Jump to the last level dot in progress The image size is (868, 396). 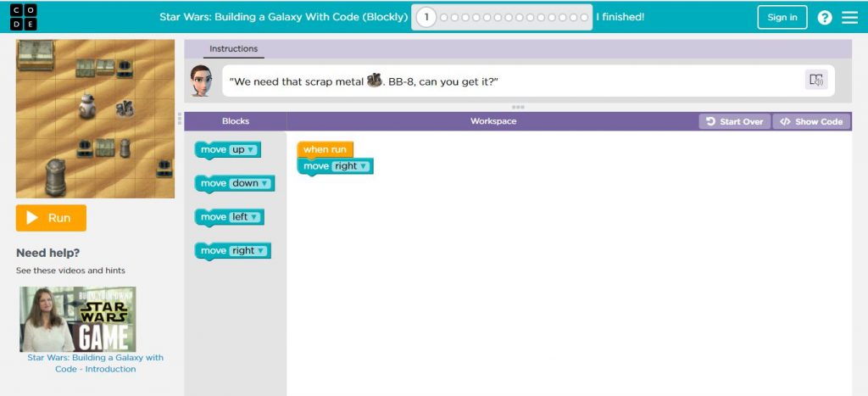pos(584,18)
